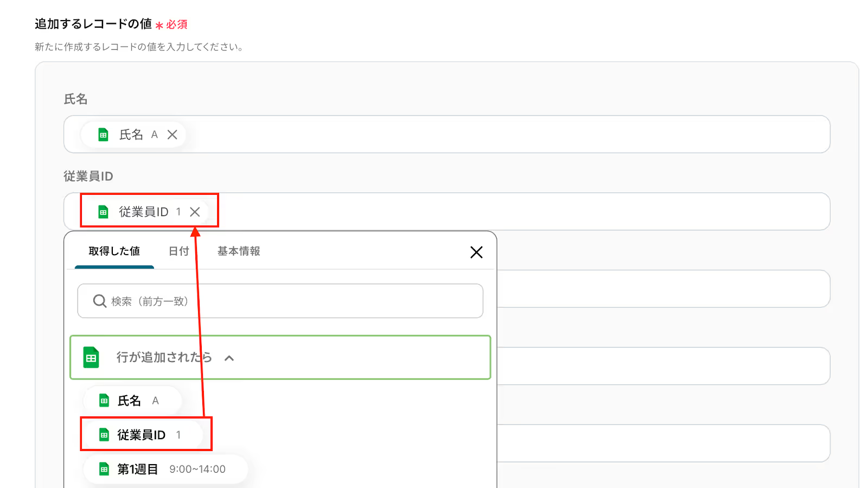868x488 pixels.
Task: Choose the 第1週目 9:00~14:00 option
Action: coord(165,469)
